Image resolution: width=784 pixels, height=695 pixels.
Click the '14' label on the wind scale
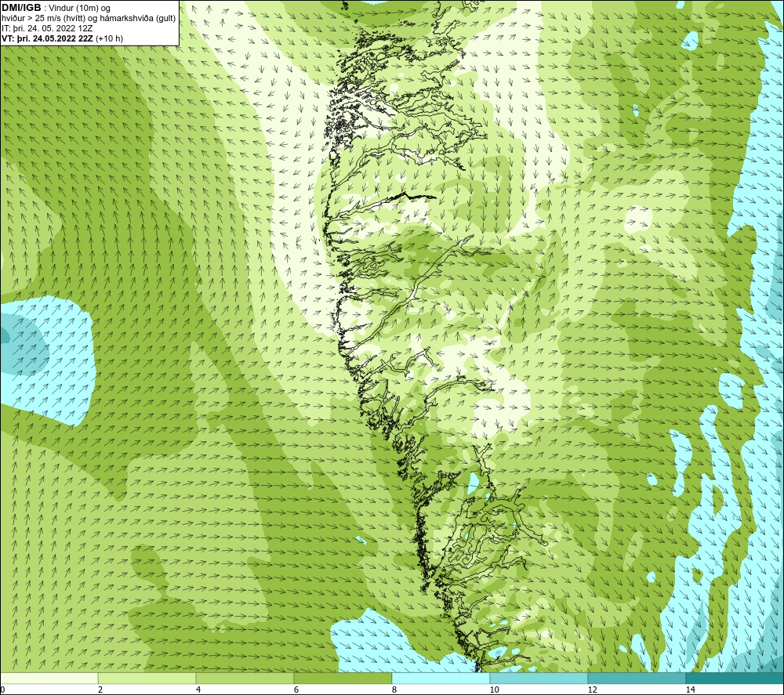tap(690, 690)
